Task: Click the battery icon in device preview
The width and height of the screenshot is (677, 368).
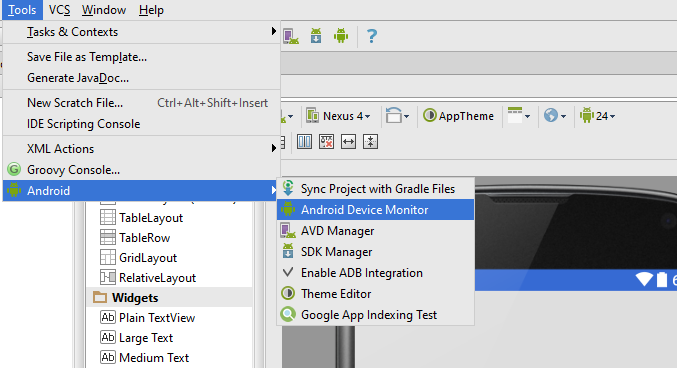Action: [x=662, y=279]
